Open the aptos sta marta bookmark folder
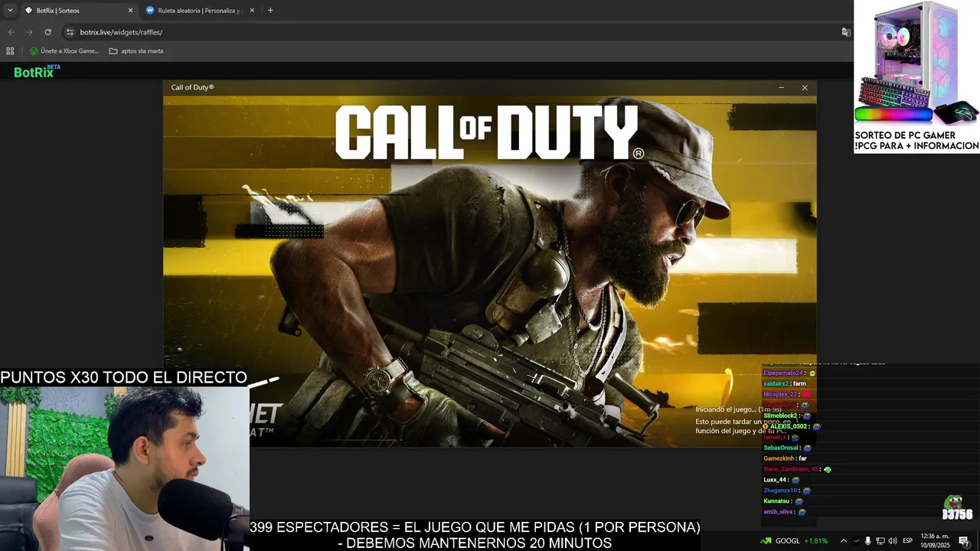980x551 pixels. tap(136, 51)
